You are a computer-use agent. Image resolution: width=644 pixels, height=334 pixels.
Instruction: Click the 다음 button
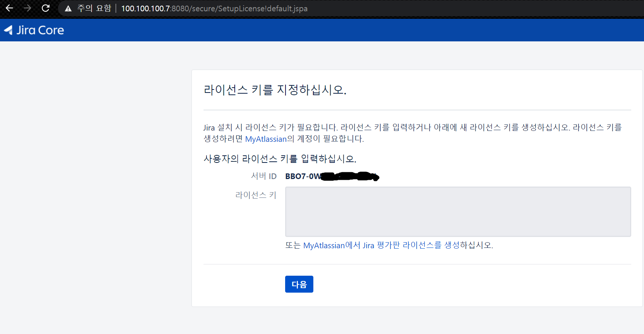coord(299,284)
